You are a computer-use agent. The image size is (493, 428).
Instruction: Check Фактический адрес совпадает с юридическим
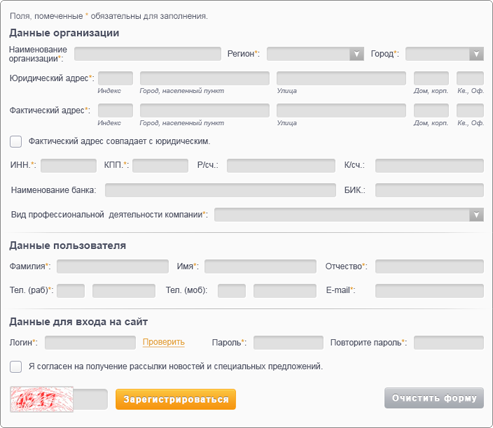tap(16, 141)
